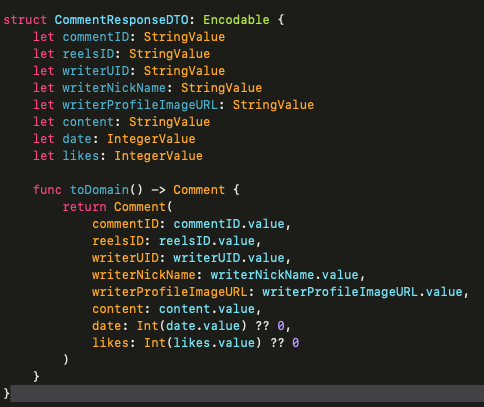Click the date property declaration
Screen dimensions: 484x407
click(x=77, y=139)
